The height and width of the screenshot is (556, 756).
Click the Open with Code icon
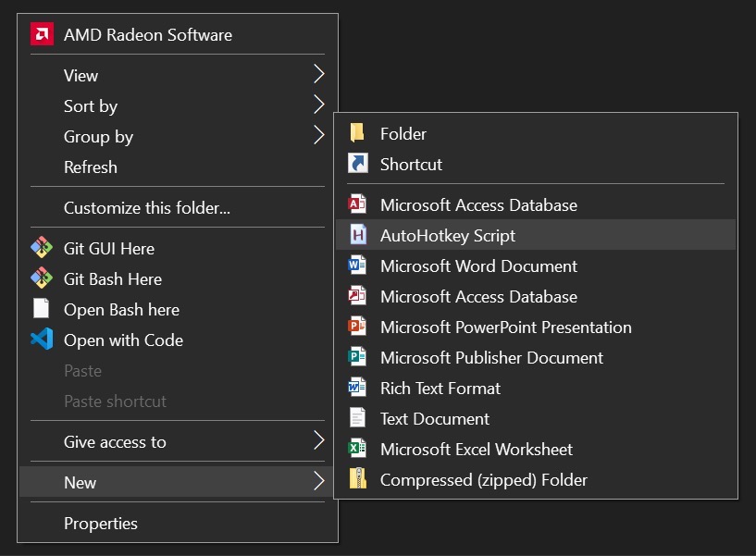tap(42, 340)
